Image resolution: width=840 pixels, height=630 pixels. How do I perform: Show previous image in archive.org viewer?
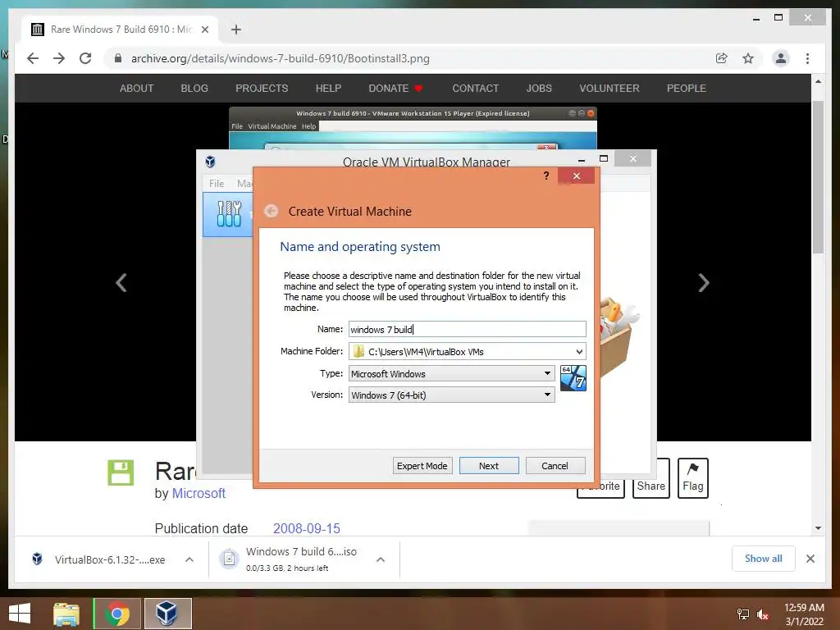[x=121, y=282]
